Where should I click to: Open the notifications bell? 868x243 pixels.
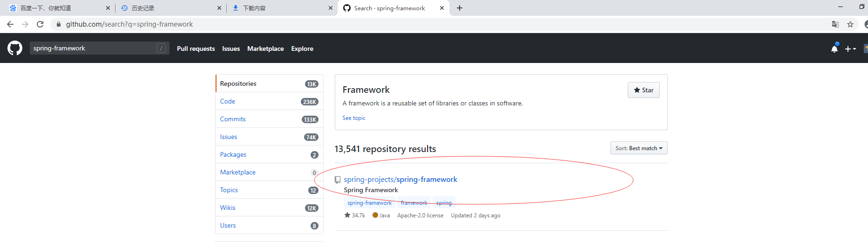834,49
